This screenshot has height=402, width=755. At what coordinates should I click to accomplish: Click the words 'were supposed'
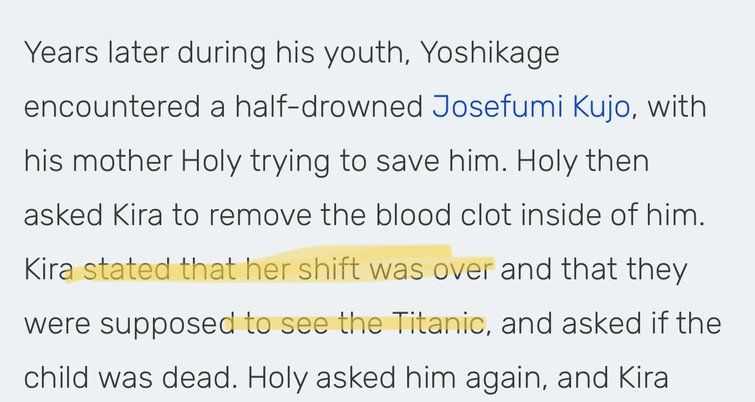tap(126, 323)
